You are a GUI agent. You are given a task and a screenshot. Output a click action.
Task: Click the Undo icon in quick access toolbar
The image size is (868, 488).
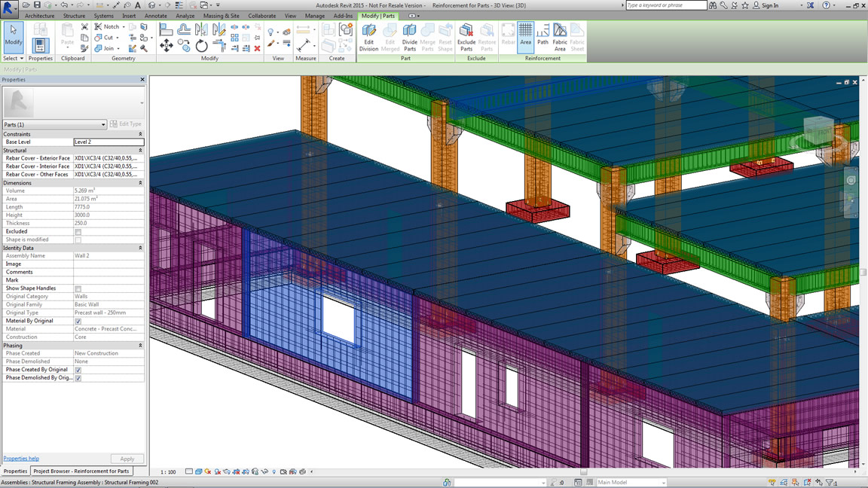click(x=64, y=5)
